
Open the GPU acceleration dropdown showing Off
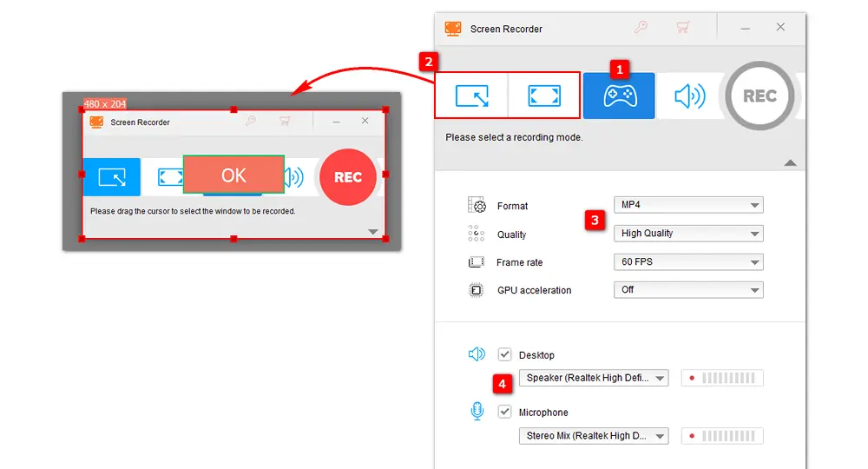click(688, 289)
